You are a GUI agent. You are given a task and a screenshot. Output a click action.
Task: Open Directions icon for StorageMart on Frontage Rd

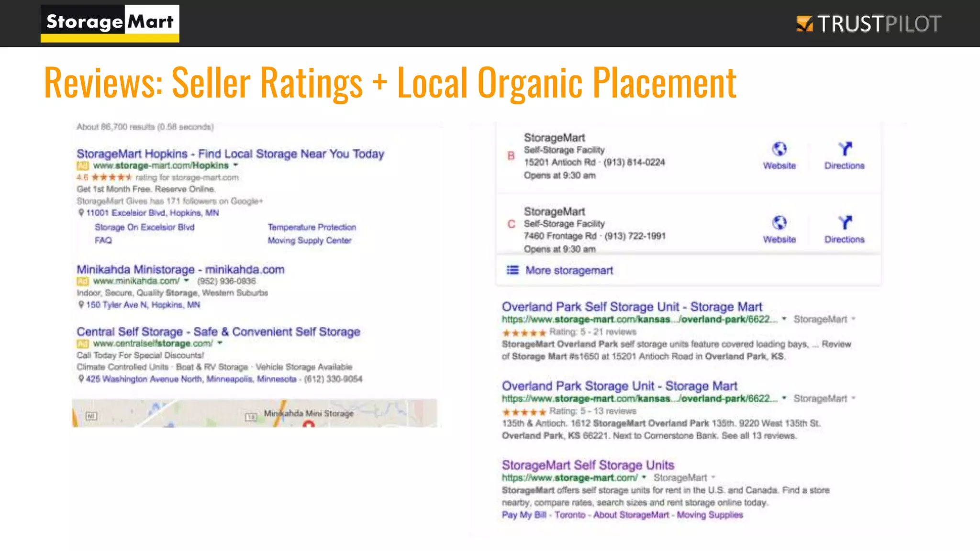pyautogui.click(x=845, y=222)
